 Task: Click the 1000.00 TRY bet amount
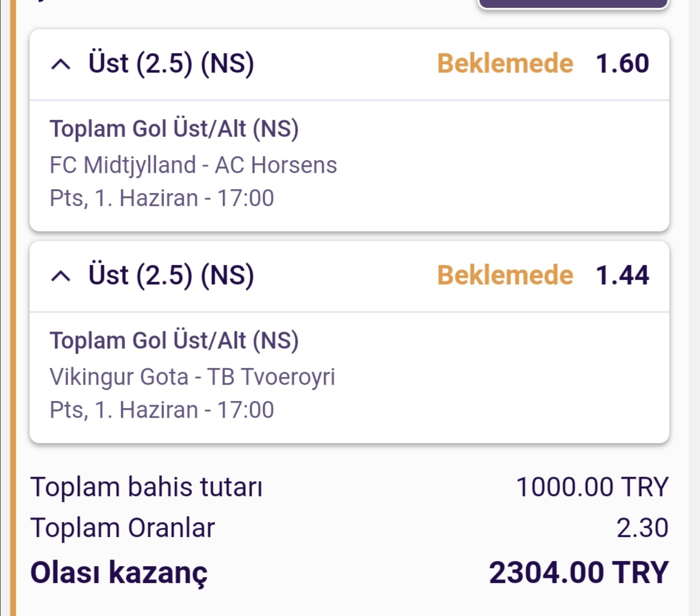(x=592, y=486)
